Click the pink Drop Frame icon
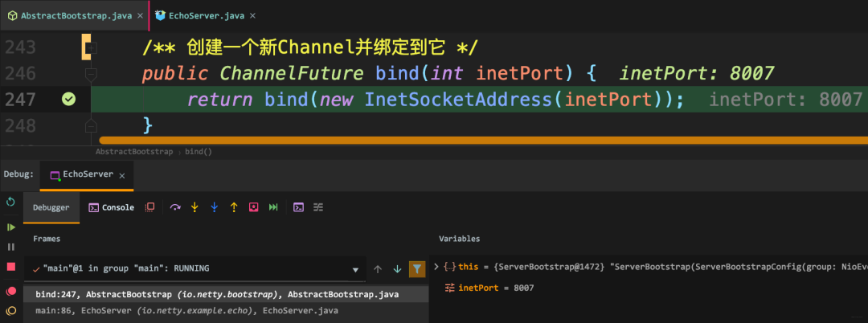Viewport: 868px width, 323px height. click(x=253, y=207)
